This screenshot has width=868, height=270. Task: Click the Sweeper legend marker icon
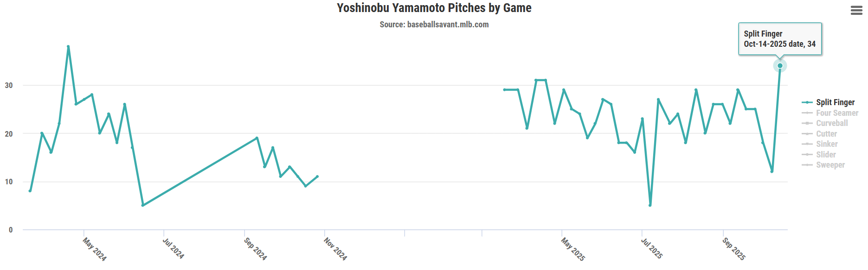(x=807, y=165)
